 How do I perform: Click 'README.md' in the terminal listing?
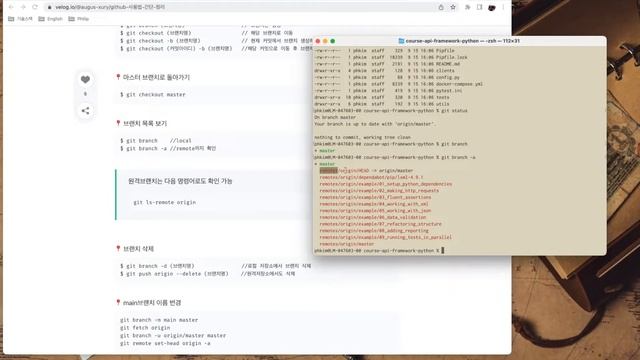[448, 64]
